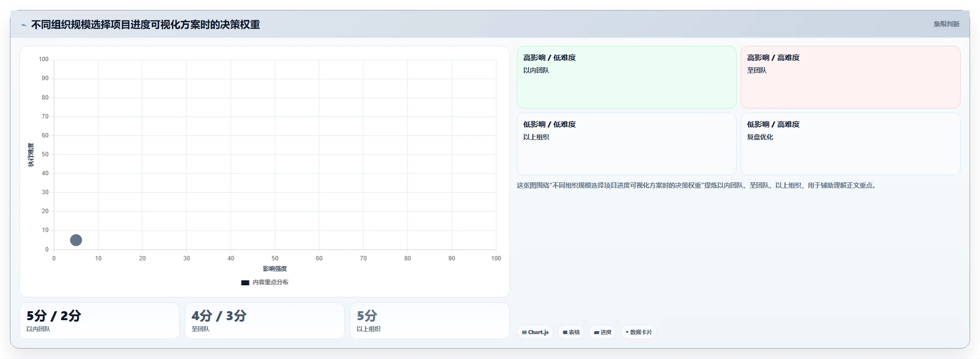Toggle the 内容重点分布 legend swatch

tap(245, 282)
